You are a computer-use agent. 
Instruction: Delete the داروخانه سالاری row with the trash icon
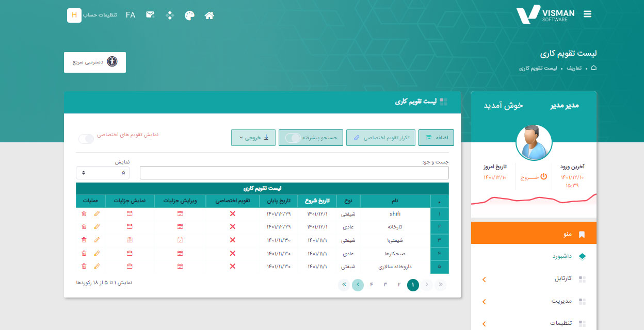click(84, 266)
